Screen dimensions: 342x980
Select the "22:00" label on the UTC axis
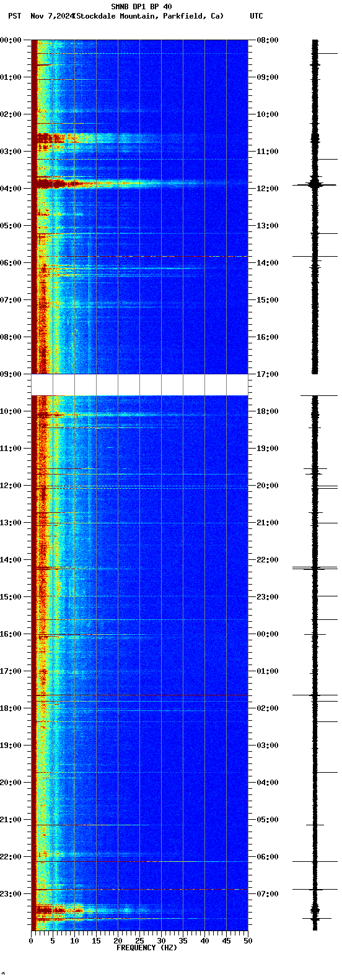(268, 560)
